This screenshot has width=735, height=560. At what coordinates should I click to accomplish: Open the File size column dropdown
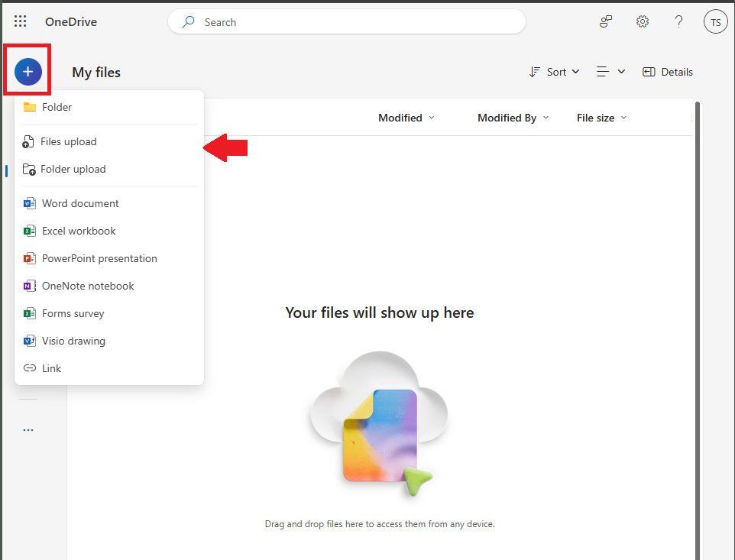click(601, 118)
